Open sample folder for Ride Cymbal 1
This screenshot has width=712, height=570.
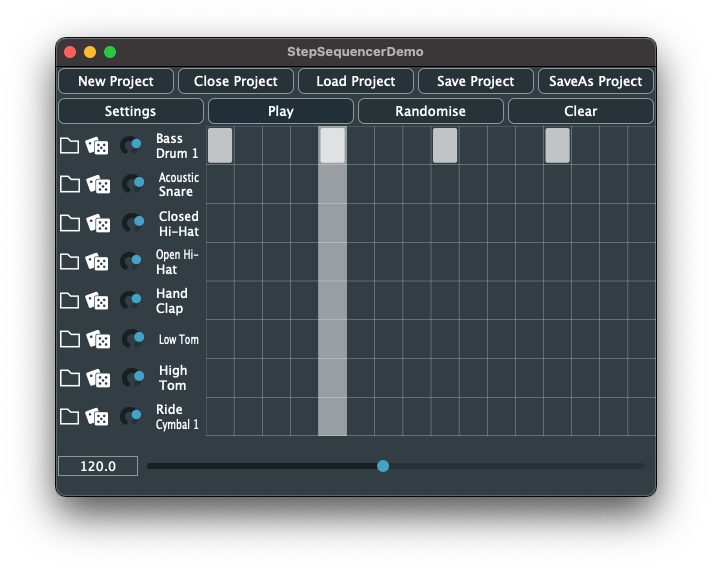tap(69, 416)
